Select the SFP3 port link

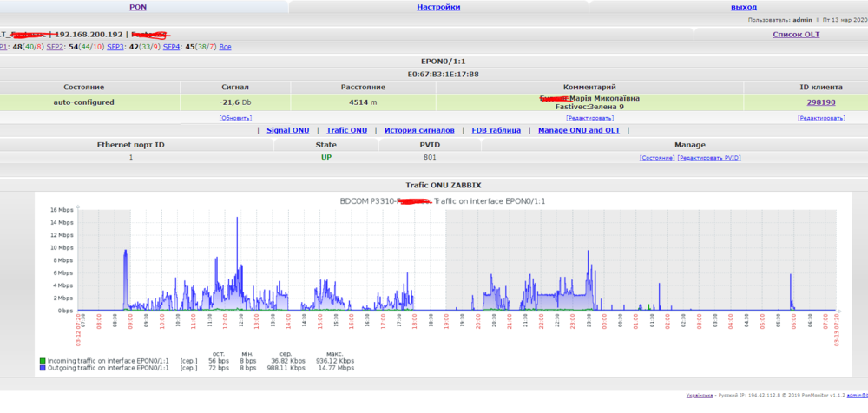click(x=115, y=46)
